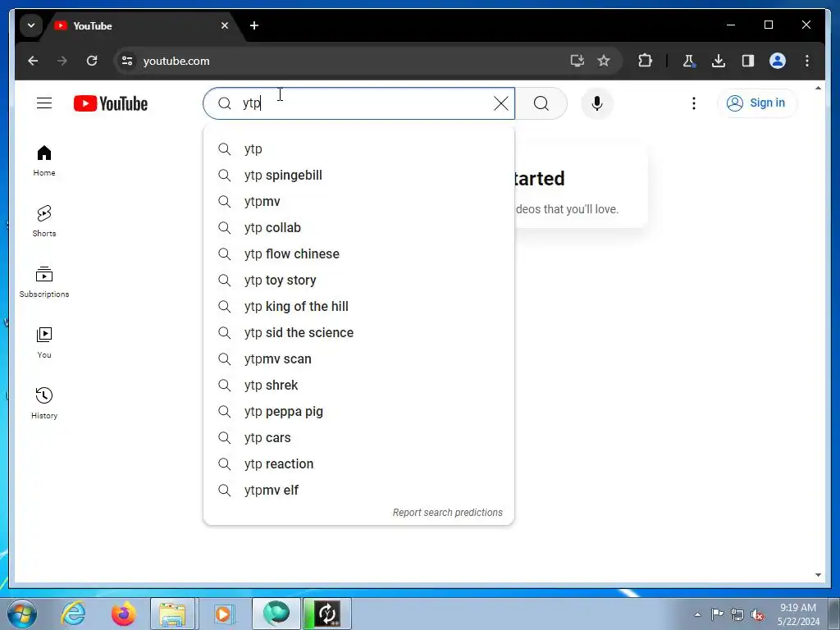Click the install app icon in address bar

(x=577, y=61)
